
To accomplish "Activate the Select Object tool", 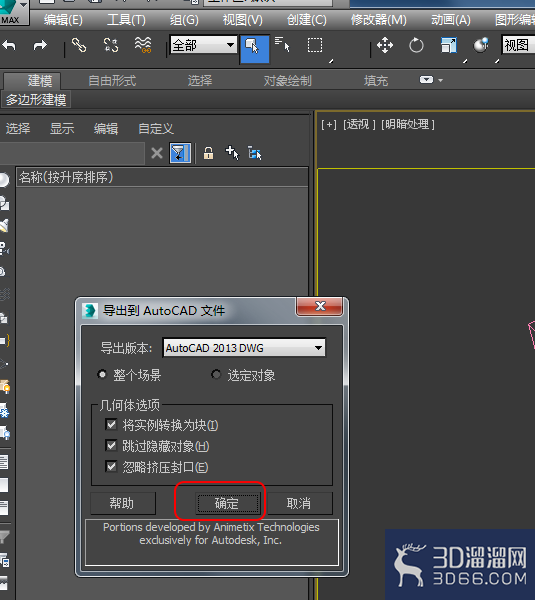I will (x=254, y=49).
